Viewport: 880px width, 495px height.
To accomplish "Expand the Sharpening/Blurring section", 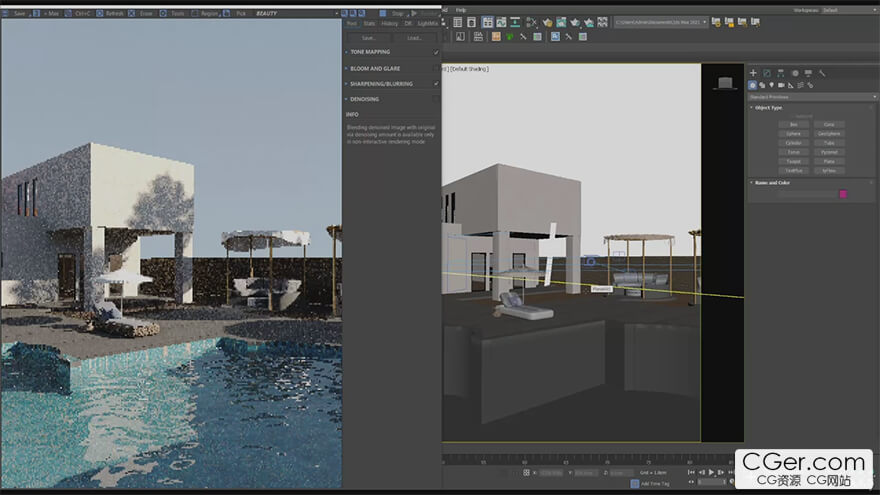I will click(x=346, y=84).
